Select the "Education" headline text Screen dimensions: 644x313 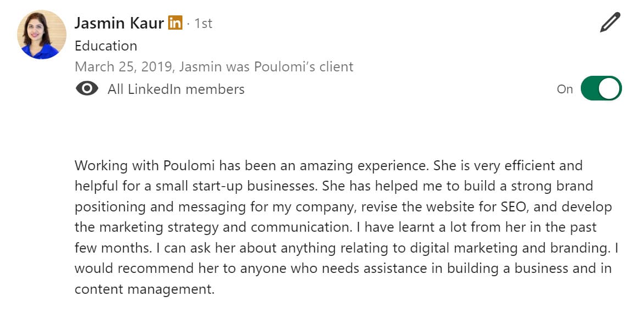tap(106, 46)
